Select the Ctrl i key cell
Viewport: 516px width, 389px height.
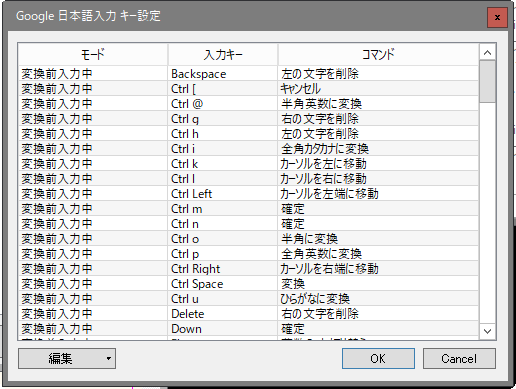coord(223,149)
